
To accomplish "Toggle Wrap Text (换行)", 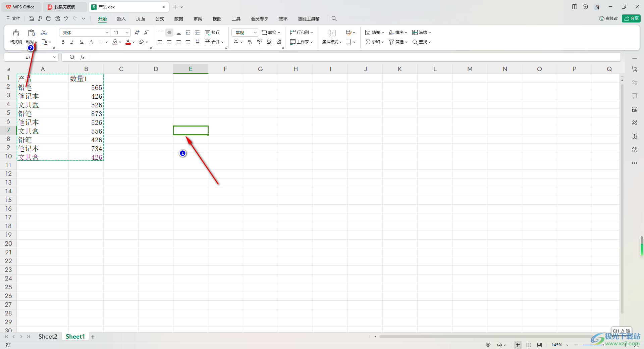I will pyautogui.click(x=212, y=33).
